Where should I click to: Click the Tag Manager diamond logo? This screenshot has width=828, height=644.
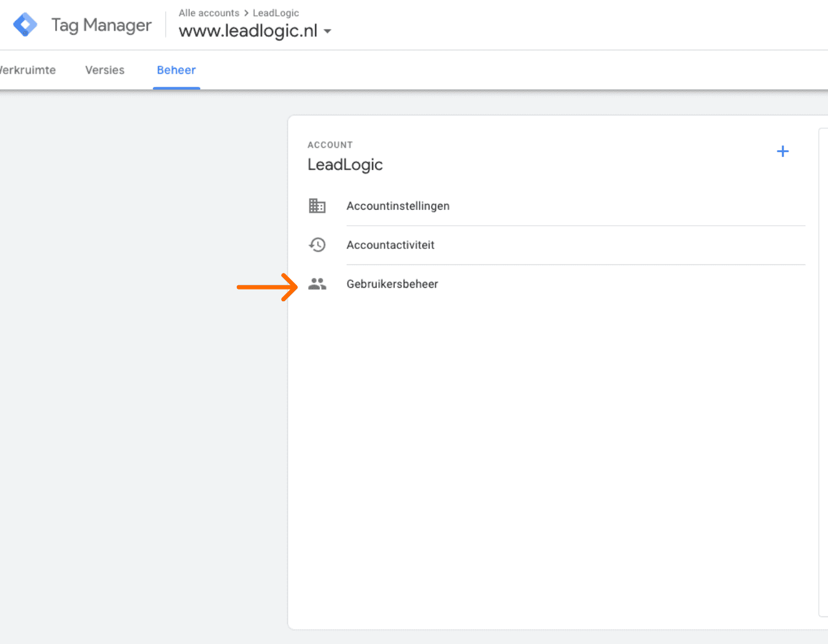[x=25, y=25]
